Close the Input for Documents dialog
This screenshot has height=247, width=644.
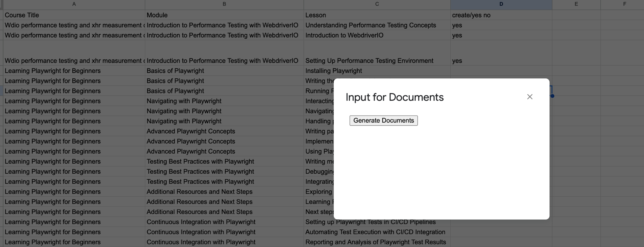tap(530, 97)
